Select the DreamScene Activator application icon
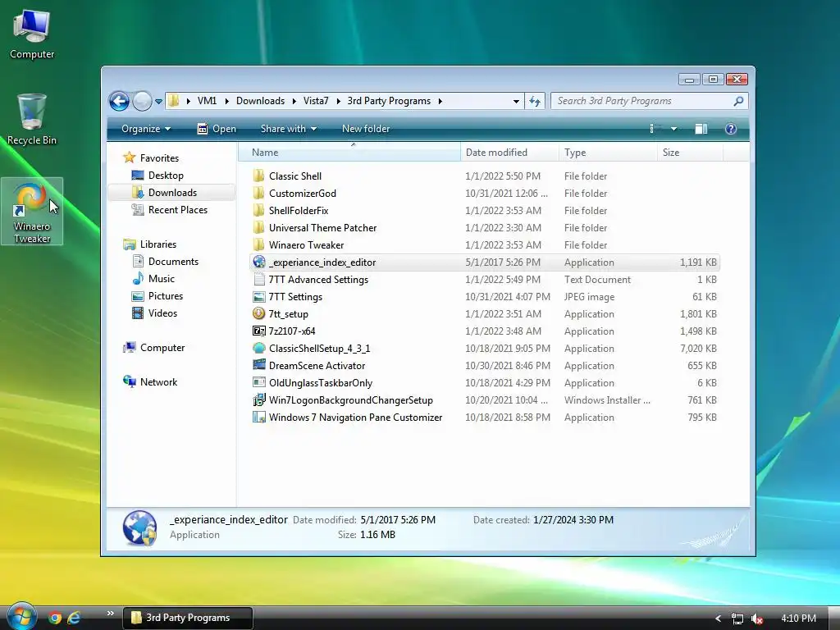Screen dimensions: 840x630 tap(258, 365)
